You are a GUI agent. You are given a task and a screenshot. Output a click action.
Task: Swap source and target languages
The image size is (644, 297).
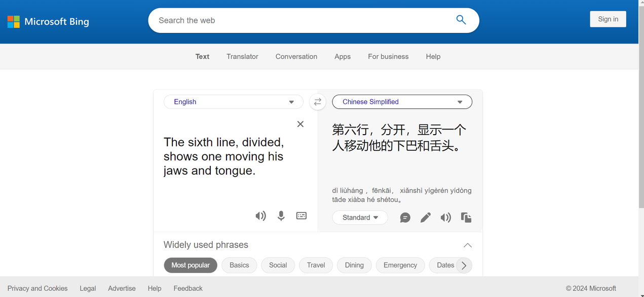(x=318, y=102)
